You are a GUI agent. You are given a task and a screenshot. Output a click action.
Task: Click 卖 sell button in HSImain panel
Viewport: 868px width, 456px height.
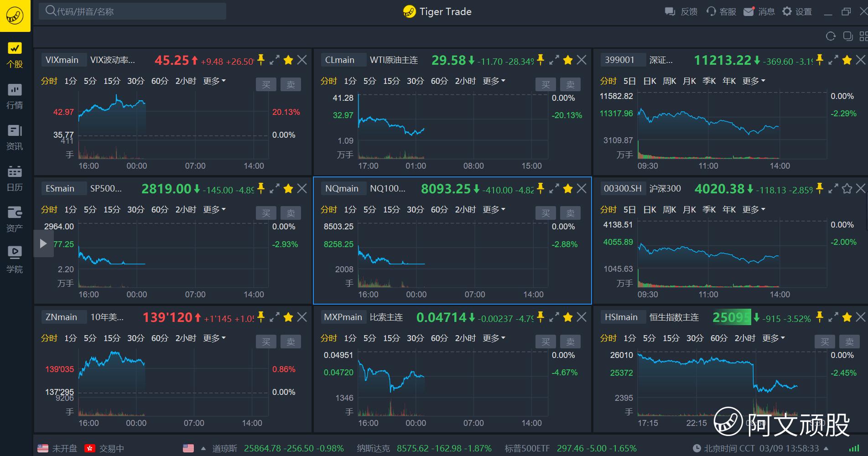[849, 342]
